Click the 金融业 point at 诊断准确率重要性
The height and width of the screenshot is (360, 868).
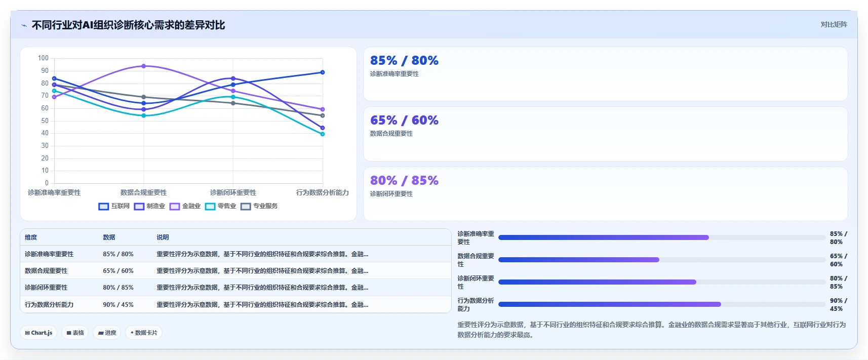[x=54, y=97]
